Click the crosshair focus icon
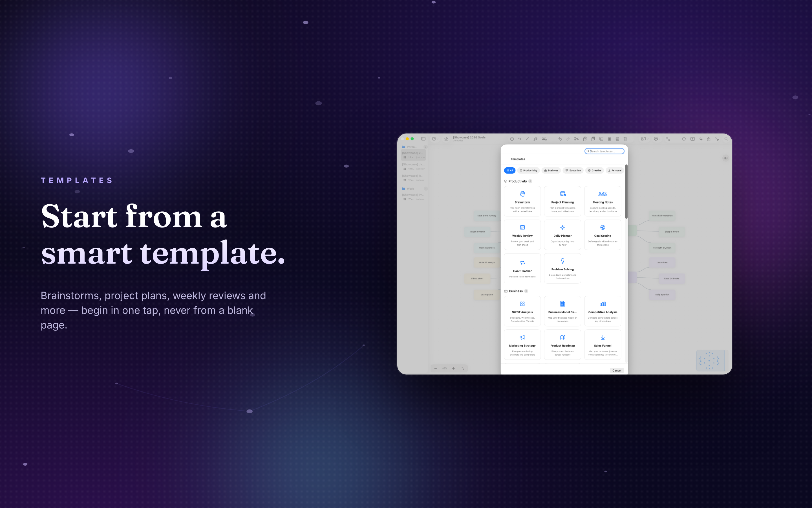 pyautogui.click(x=684, y=139)
